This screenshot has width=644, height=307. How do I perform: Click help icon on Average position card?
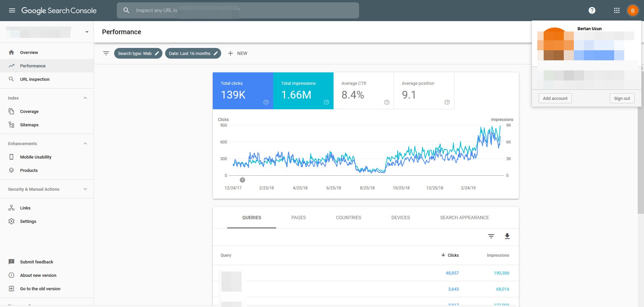pyautogui.click(x=447, y=102)
